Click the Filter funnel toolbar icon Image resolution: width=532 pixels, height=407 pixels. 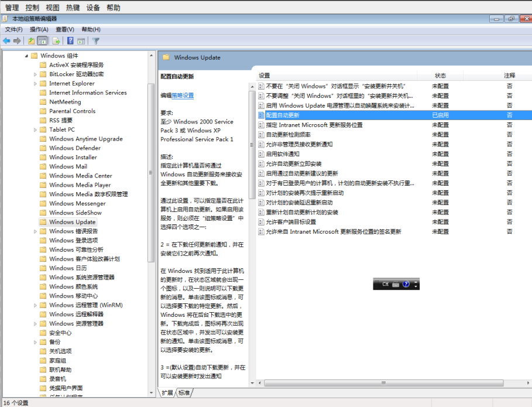click(95, 41)
